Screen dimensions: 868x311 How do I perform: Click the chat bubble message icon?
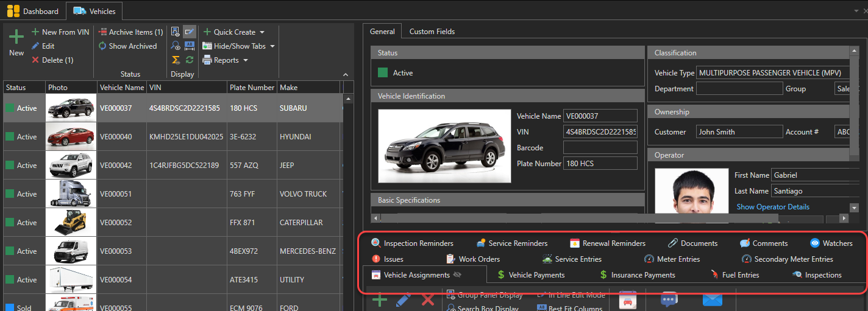669,299
